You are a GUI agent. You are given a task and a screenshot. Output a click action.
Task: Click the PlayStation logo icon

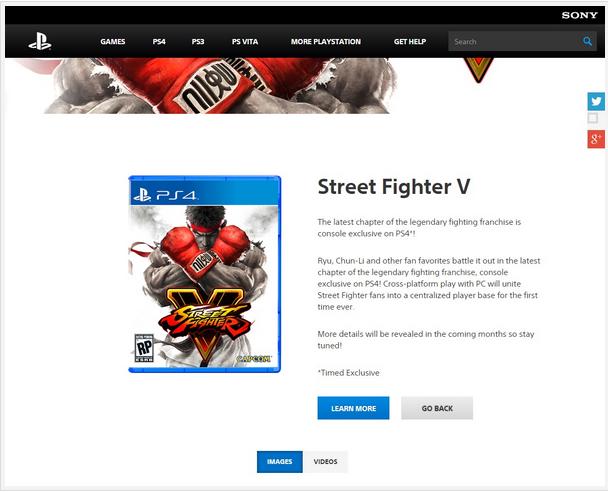pos(40,41)
